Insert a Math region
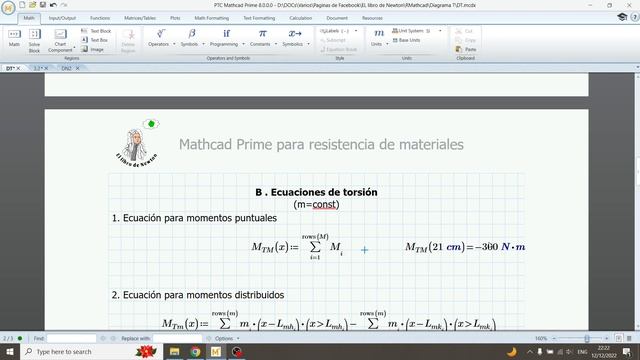The height and width of the screenshot is (360, 640). pos(14,38)
